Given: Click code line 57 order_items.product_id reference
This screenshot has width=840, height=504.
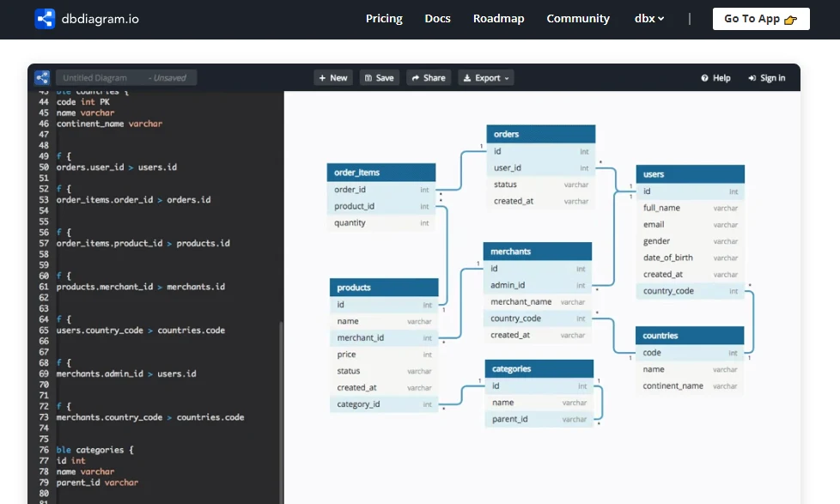Looking at the screenshot, I should click(143, 243).
